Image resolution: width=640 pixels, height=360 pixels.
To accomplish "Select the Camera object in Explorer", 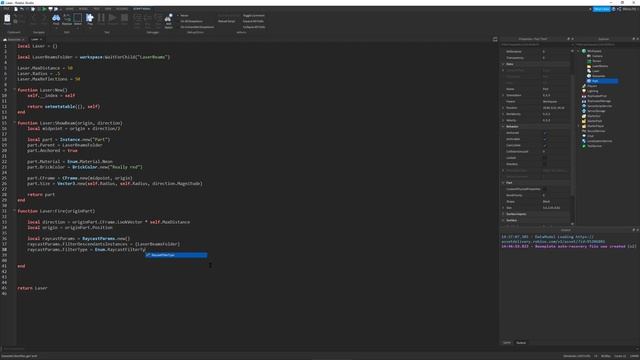I will pos(597,56).
